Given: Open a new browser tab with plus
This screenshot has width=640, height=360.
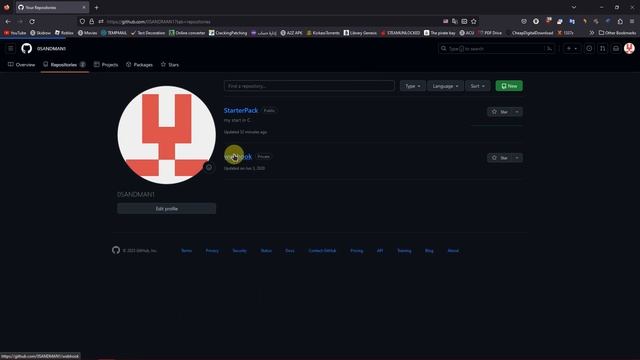Looking at the screenshot, I should click(96, 7).
